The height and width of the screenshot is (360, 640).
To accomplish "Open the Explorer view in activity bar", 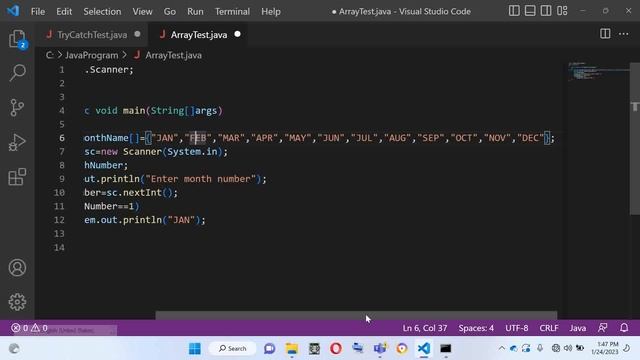I will point(17,39).
